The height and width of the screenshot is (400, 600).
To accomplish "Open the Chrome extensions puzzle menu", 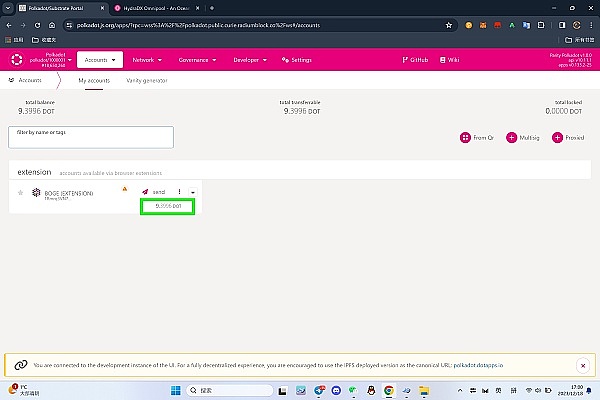I will 541,25.
